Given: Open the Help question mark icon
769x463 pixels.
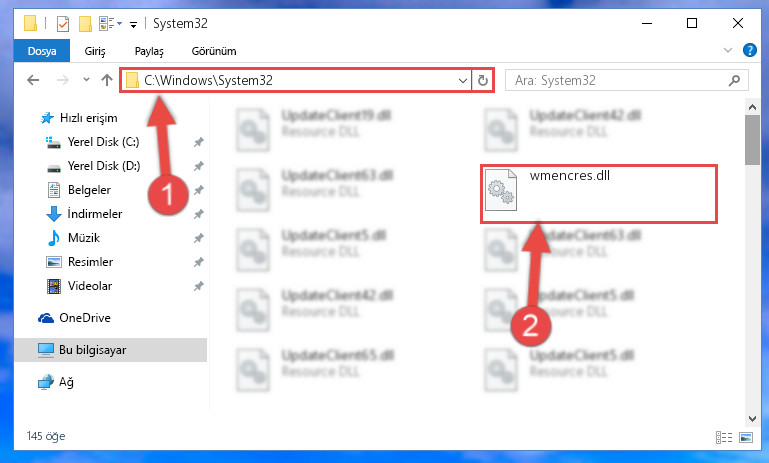Looking at the screenshot, I should point(749,50).
